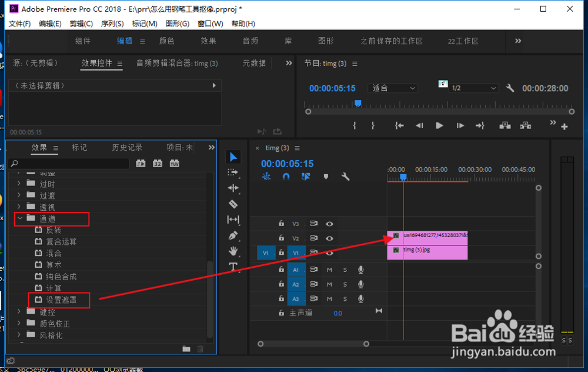
Task: Toggle timeline Snap magnet icon
Action: point(286,177)
